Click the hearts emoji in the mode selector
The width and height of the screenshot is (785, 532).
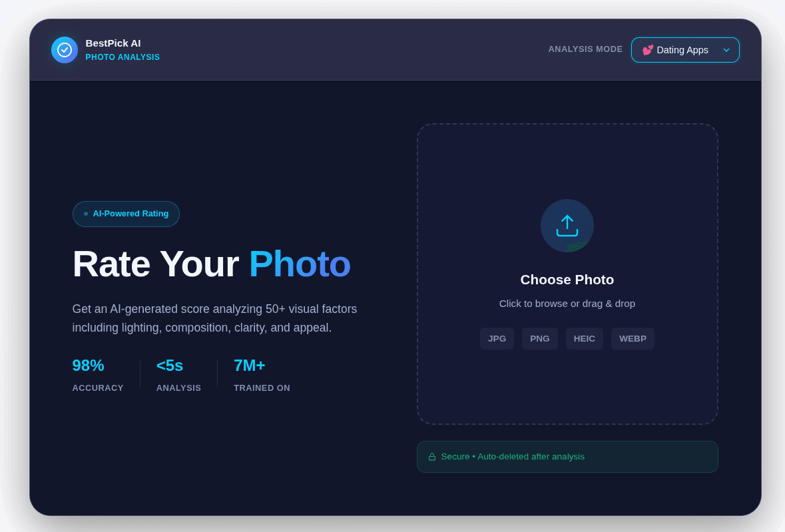[x=648, y=50]
